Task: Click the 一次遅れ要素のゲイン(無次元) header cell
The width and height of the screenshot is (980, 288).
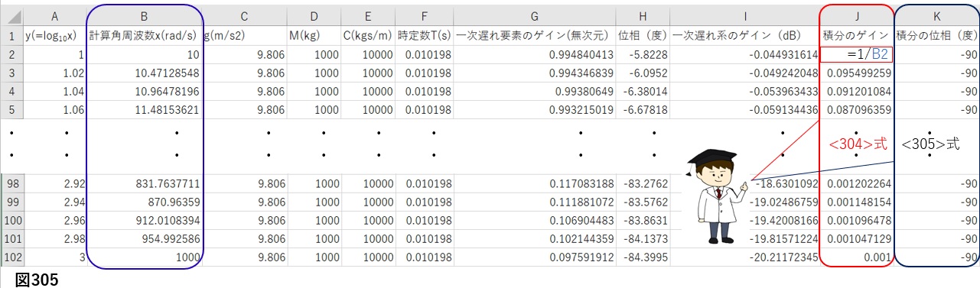Action: tap(535, 36)
